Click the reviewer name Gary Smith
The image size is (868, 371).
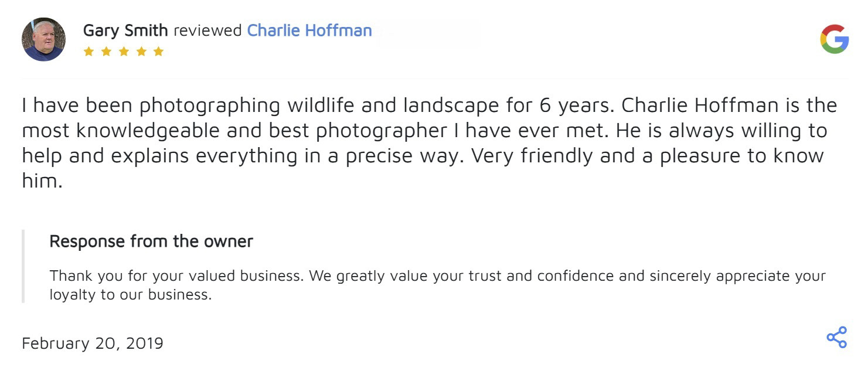[125, 30]
